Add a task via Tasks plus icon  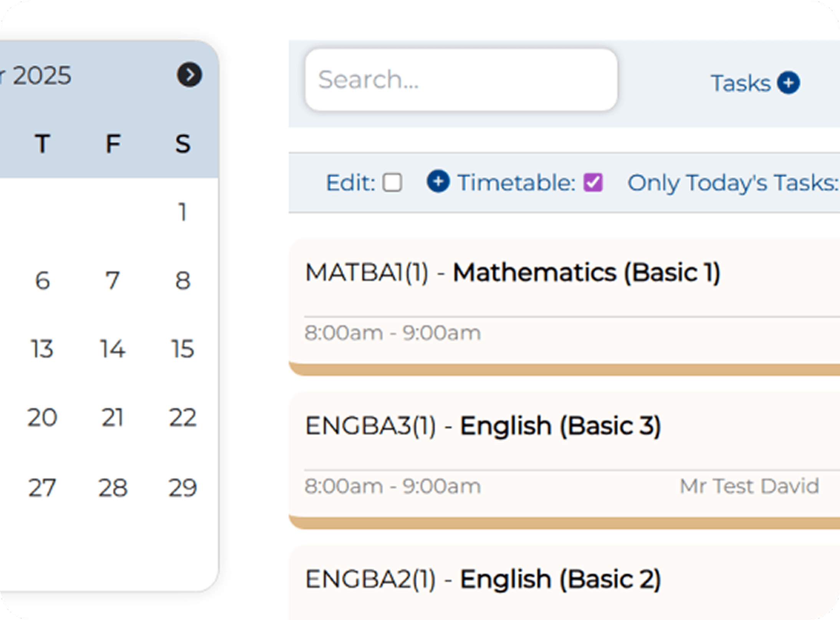pyautogui.click(x=789, y=82)
